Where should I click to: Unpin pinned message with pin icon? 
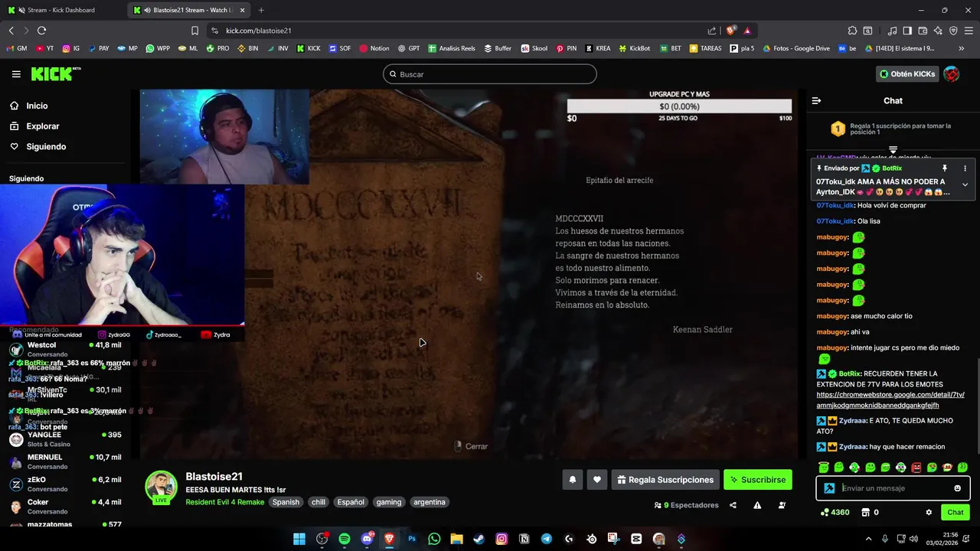(x=945, y=168)
